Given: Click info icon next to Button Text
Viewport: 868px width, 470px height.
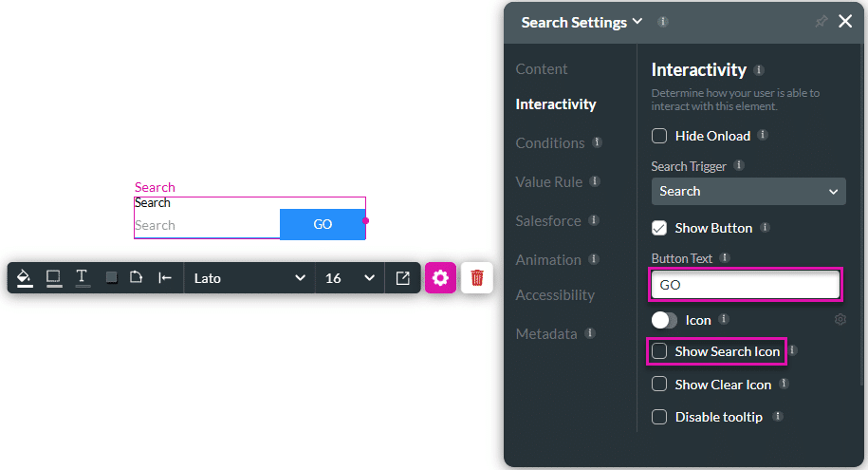Looking at the screenshot, I should tap(724, 257).
